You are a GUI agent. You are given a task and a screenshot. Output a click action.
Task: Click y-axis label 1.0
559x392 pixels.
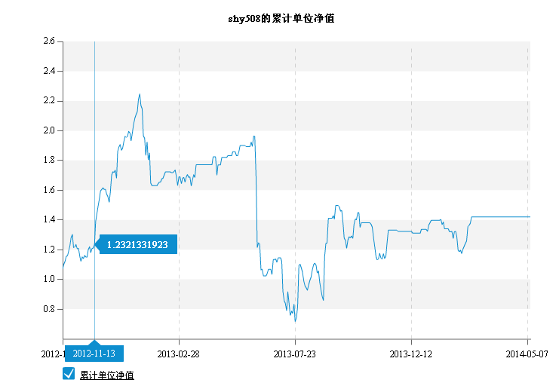(49, 279)
